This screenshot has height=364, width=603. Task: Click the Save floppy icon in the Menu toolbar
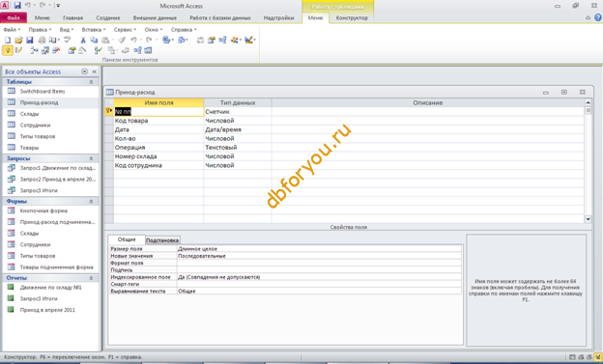pyautogui.click(x=30, y=40)
